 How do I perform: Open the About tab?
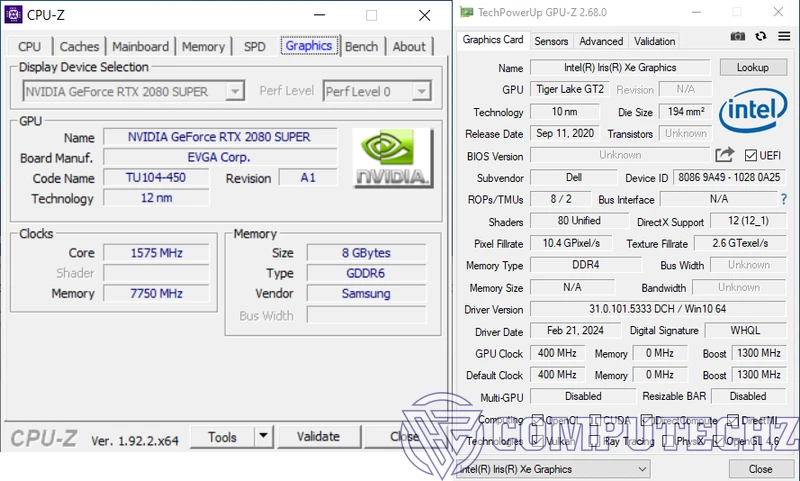pyautogui.click(x=409, y=46)
